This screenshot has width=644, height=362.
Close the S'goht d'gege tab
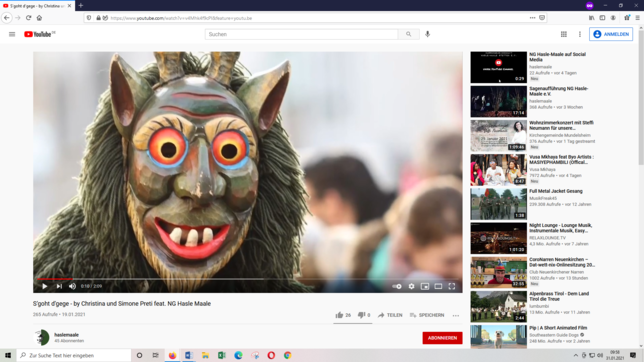tap(69, 6)
